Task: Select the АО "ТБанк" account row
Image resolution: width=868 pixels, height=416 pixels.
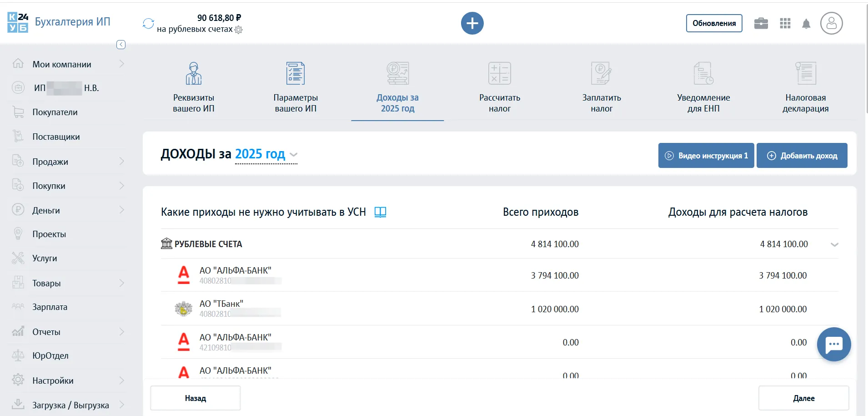Action: [364, 309]
